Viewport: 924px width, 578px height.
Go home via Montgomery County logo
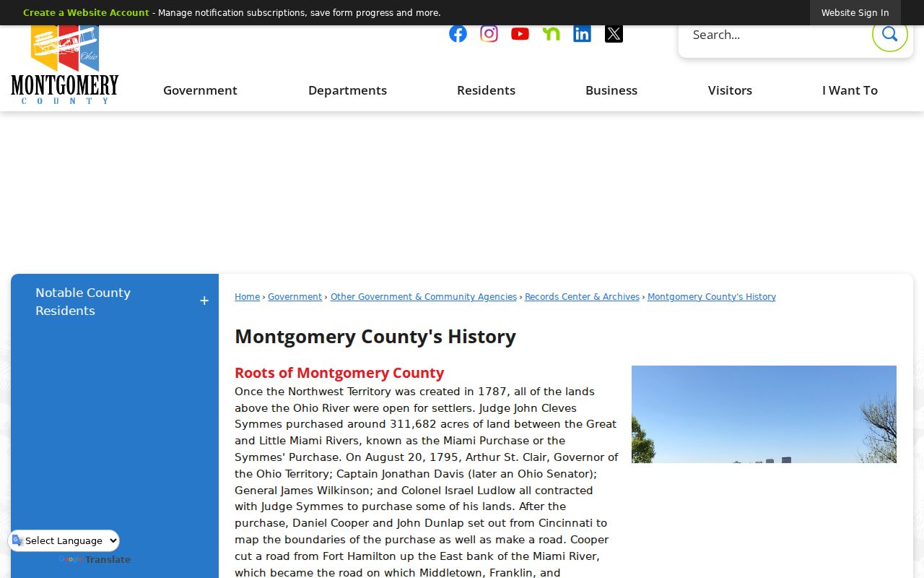(65, 65)
